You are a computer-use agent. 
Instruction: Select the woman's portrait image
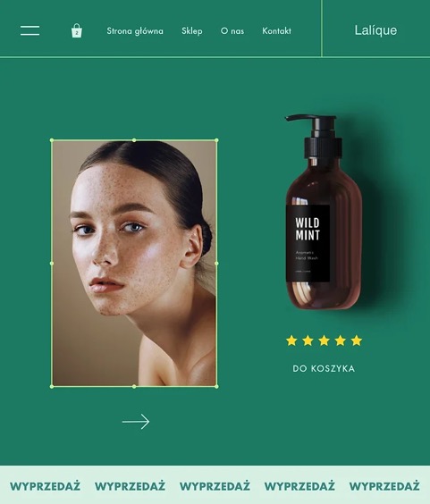point(134,264)
